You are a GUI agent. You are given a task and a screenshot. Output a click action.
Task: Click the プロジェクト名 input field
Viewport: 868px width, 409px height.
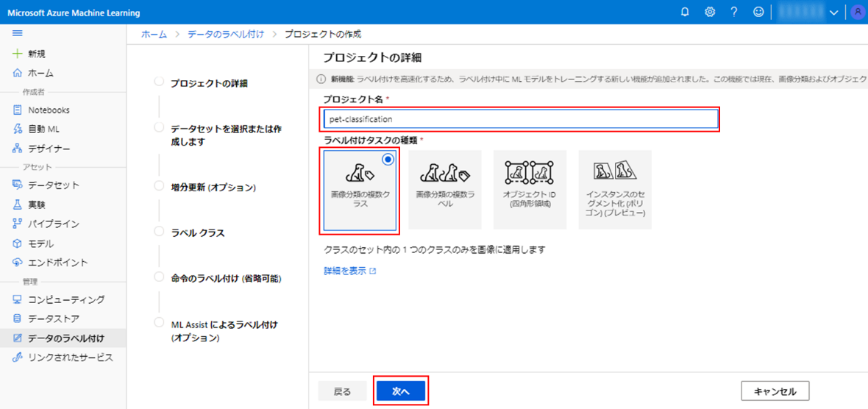pos(521,119)
